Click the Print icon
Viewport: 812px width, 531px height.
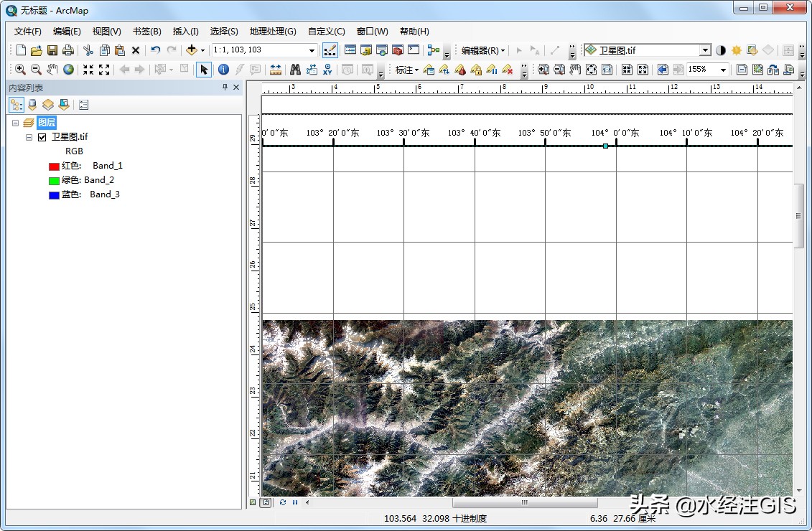[x=67, y=50]
